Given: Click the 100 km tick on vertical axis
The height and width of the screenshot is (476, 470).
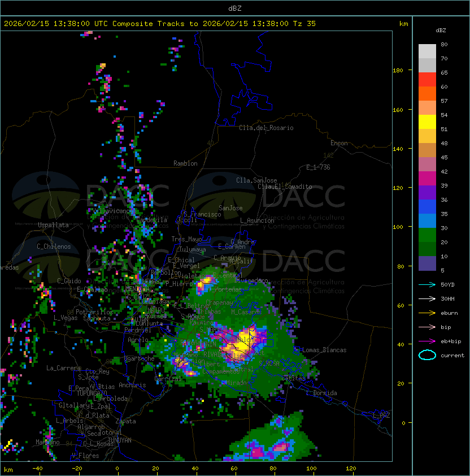Looking at the screenshot, I should pyautogui.click(x=398, y=227).
